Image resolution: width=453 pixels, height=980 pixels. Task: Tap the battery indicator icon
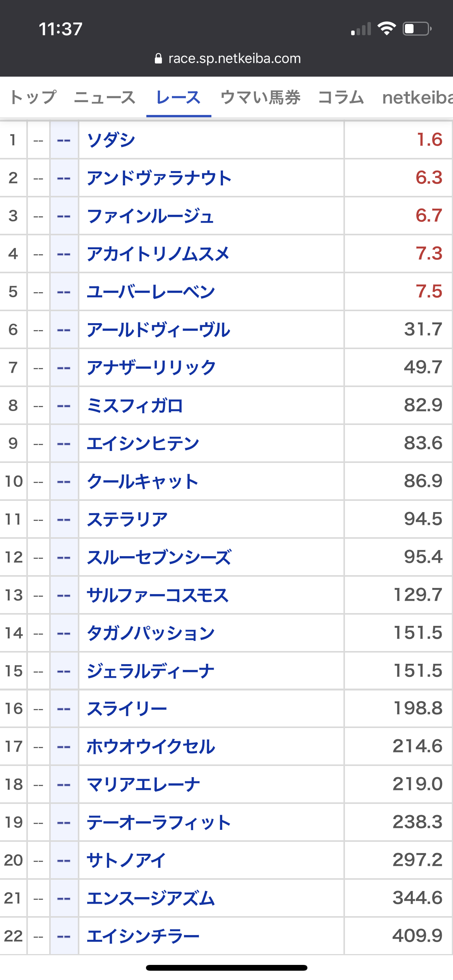click(417, 29)
